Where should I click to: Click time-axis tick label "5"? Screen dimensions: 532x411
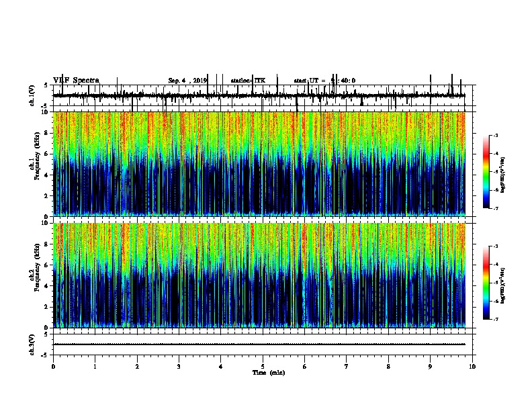263,367
